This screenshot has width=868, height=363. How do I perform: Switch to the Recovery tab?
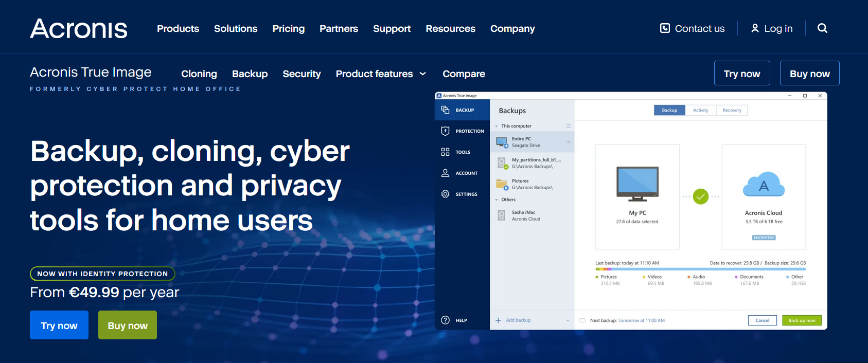pyautogui.click(x=732, y=111)
